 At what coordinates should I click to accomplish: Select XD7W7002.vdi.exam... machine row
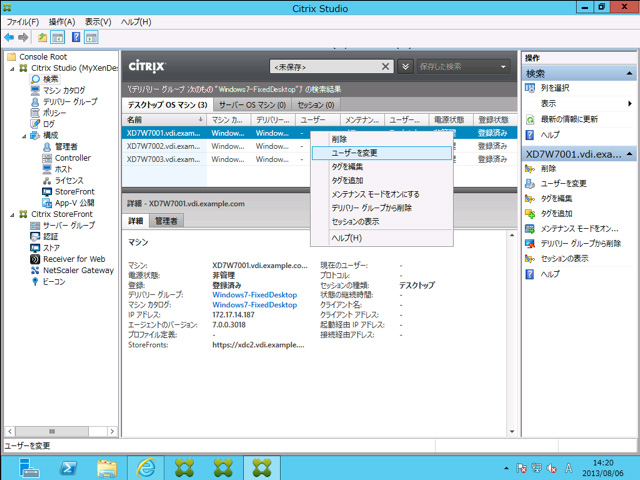tap(319, 146)
